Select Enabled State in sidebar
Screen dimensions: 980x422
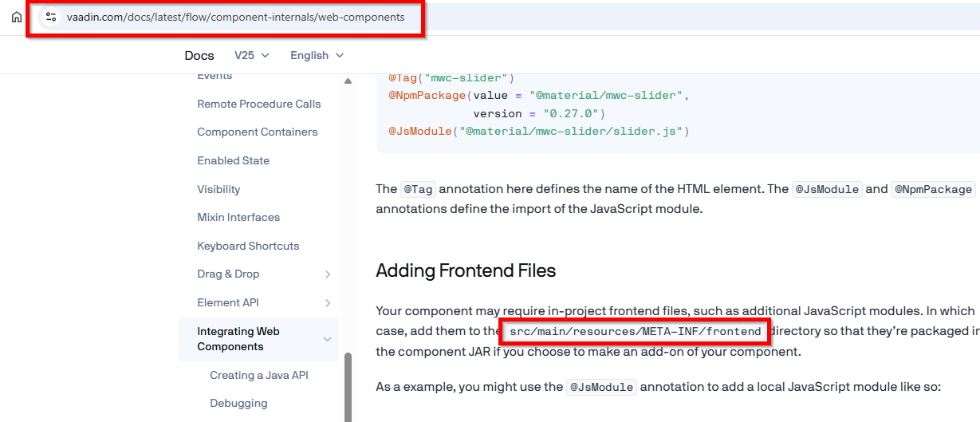click(233, 160)
